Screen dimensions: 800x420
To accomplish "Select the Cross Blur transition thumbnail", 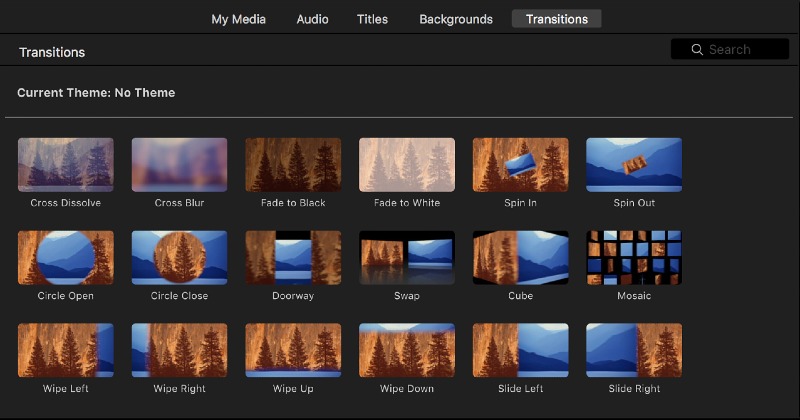I will 180,165.
